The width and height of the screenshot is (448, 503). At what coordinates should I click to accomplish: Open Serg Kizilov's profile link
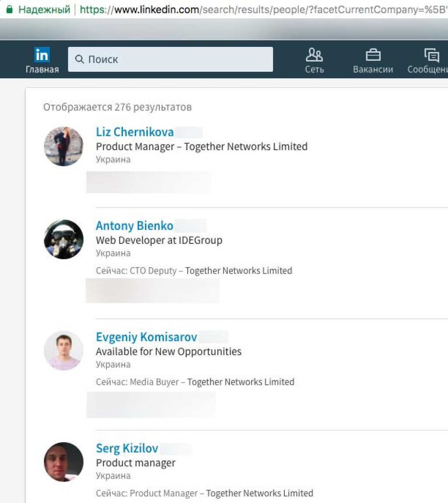click(x=127, y=448)
